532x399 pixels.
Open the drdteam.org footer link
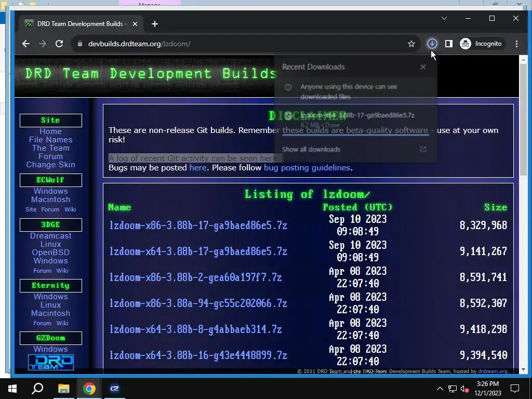pyautogui.click(x=493, y=371)
